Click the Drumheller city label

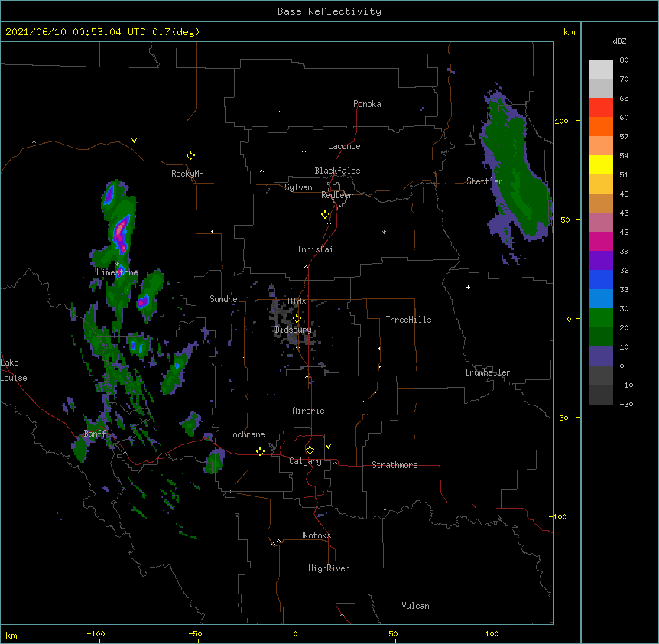pyautogui.click(x=488, y=372)
